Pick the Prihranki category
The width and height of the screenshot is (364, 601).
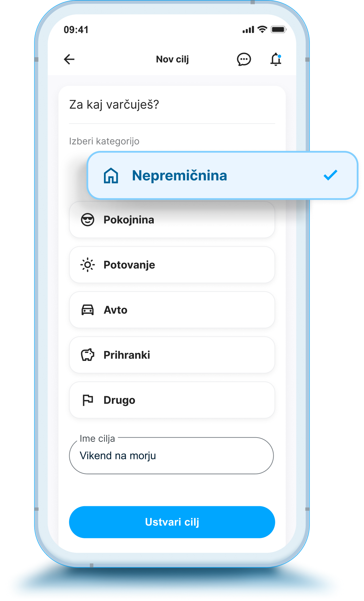click(172, 355)
